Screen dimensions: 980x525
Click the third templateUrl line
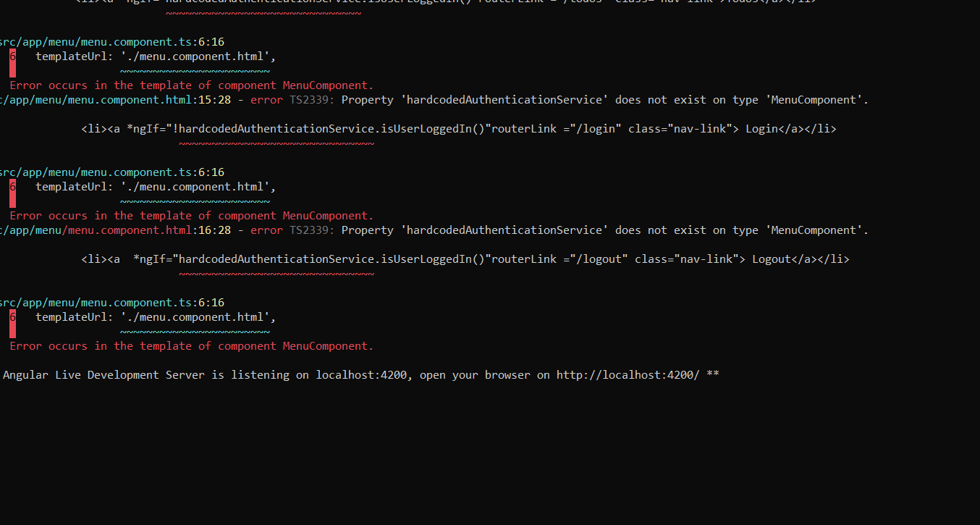click(145, 316)
